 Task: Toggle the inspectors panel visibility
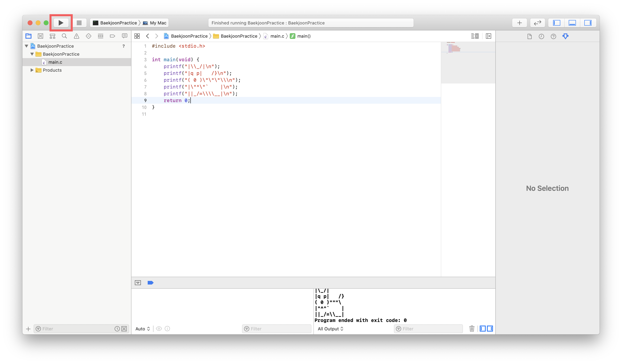tap(588, 23)
